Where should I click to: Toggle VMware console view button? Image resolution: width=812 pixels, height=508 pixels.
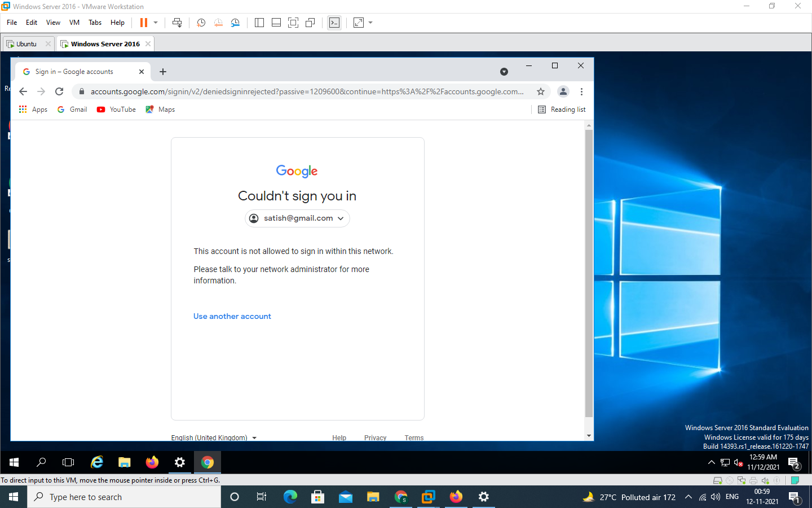334,23
